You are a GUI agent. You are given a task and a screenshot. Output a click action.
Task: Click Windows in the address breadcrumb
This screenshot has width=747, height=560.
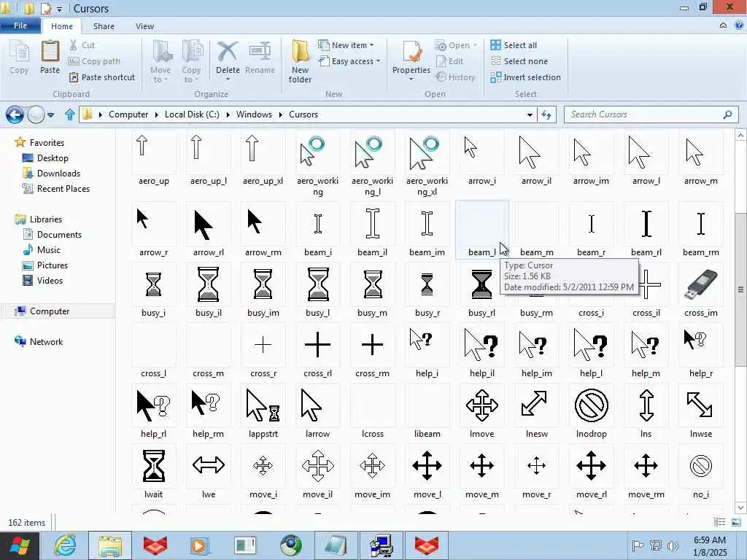254,114
